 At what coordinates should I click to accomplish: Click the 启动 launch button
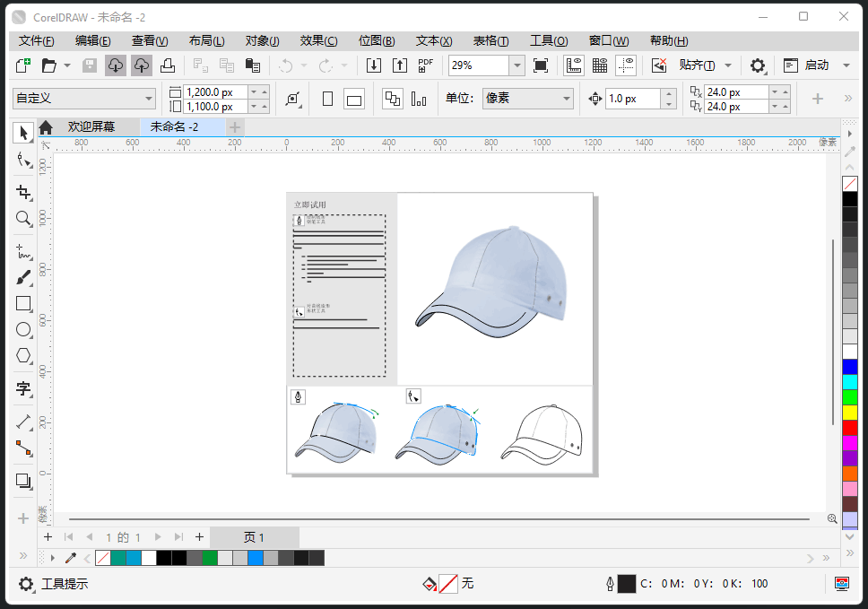coord(816,65)
